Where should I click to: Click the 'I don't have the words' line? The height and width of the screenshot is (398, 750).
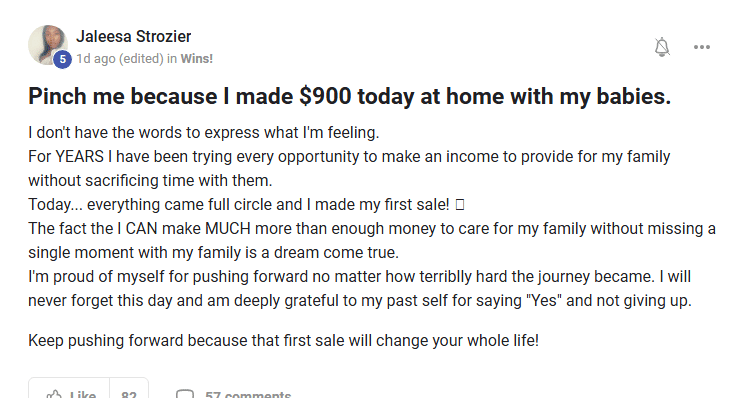click(204, 133)
